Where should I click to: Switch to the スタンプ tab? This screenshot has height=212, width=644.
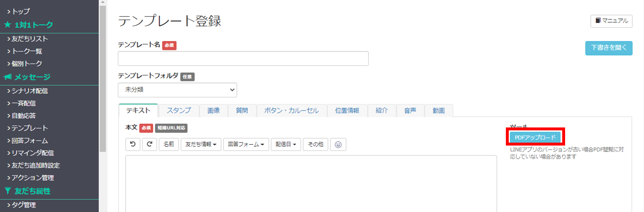[x=179, y=110]
